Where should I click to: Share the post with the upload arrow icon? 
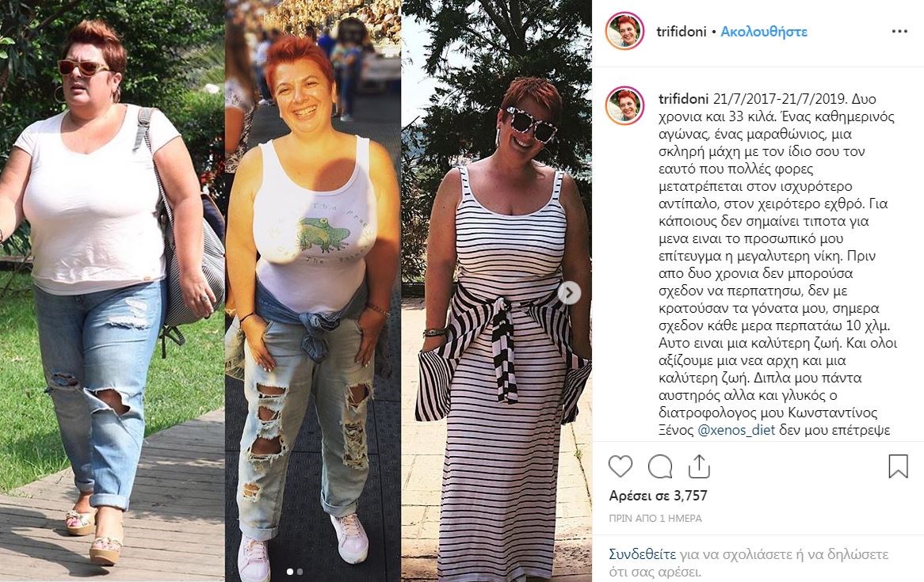[x=699, y=466]
